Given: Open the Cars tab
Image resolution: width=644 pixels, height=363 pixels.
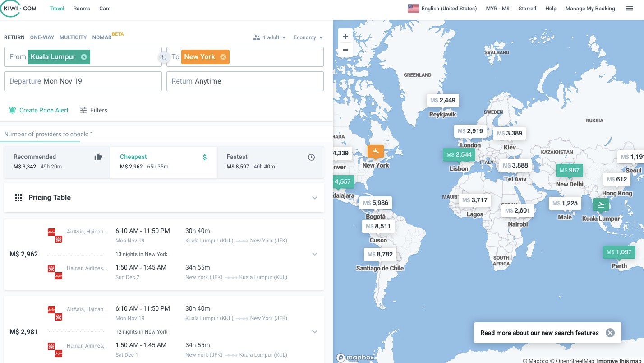Looking at the screenshot, I should coord(105,9).
